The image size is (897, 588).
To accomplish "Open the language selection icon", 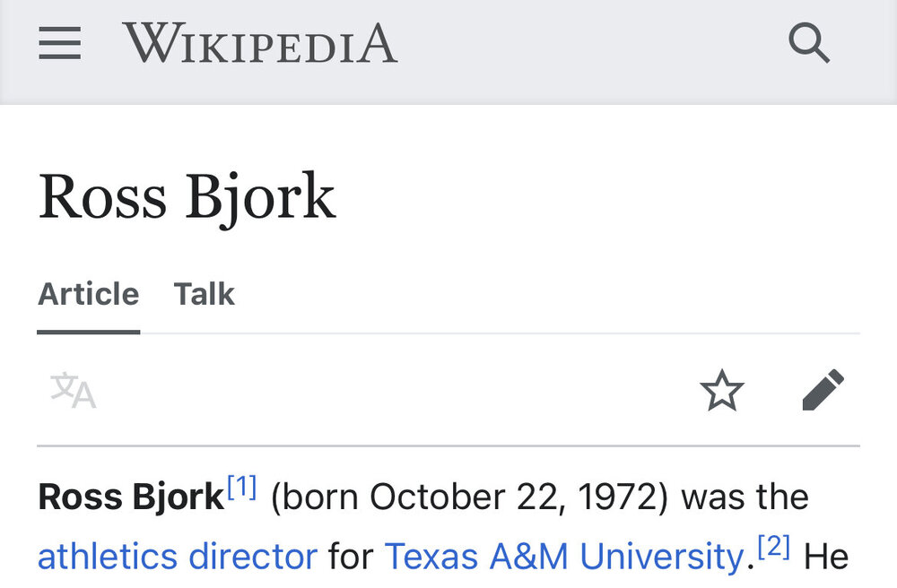I will 73,392.
